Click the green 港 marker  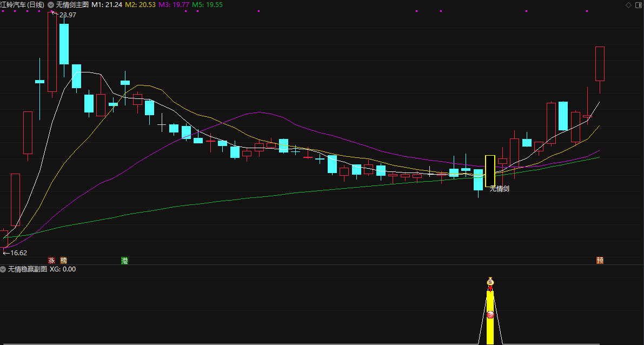tap(124, 261)
